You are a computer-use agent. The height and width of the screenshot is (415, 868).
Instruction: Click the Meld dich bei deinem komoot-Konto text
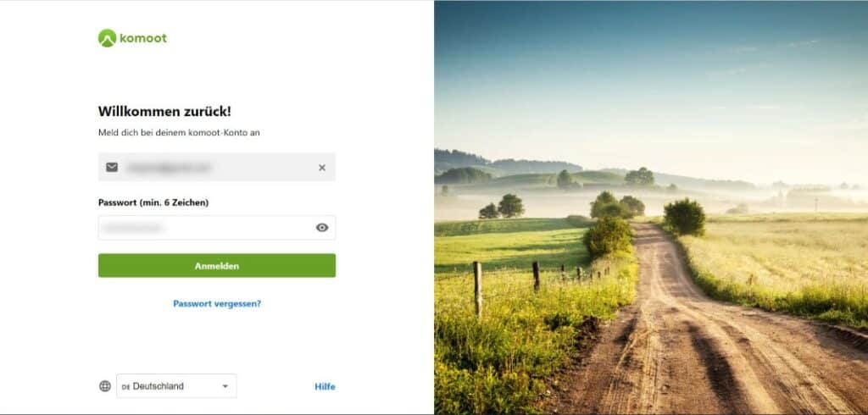[x=179, y=133]
